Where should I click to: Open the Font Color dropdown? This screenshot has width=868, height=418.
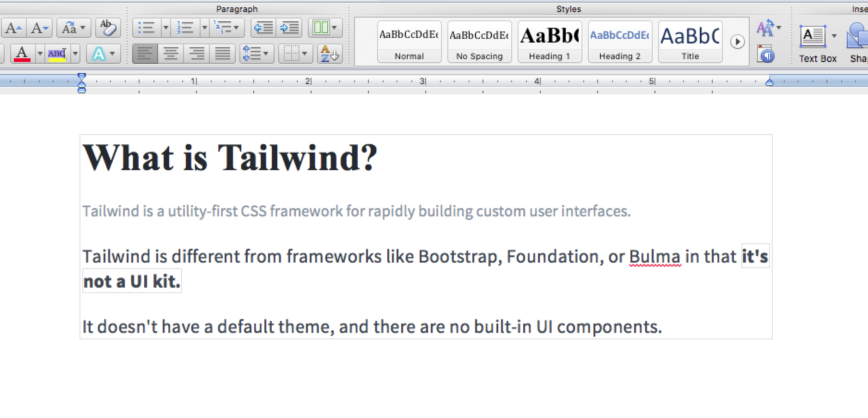coord(40,54)
